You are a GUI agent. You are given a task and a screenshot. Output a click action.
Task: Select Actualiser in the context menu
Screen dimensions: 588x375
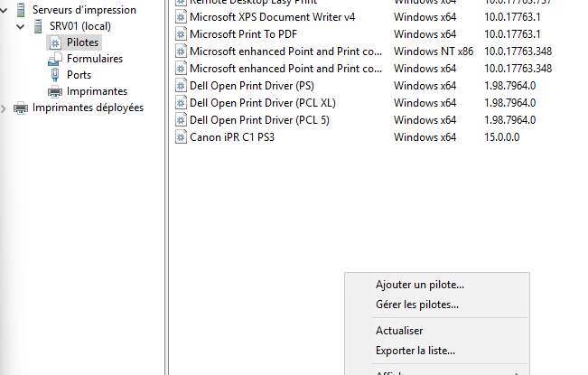pyautogui.click(x=399, y=331)
